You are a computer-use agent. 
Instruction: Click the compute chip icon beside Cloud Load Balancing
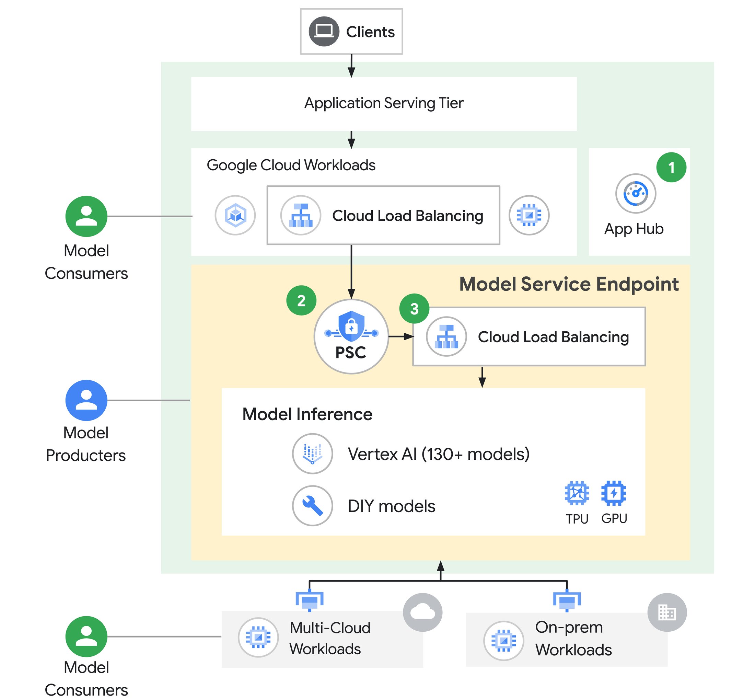tap(528, 215)
